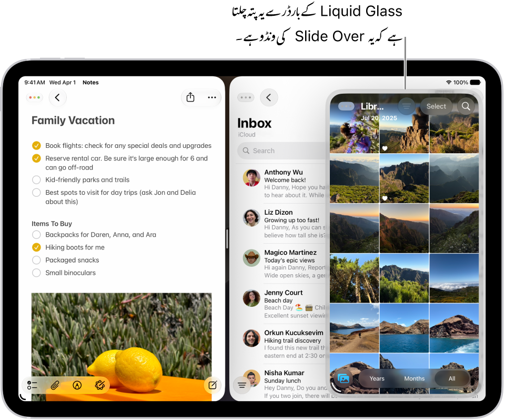Go back using the Mail back chevron
This screenshot has height=420, width=505.
(269, 97)
